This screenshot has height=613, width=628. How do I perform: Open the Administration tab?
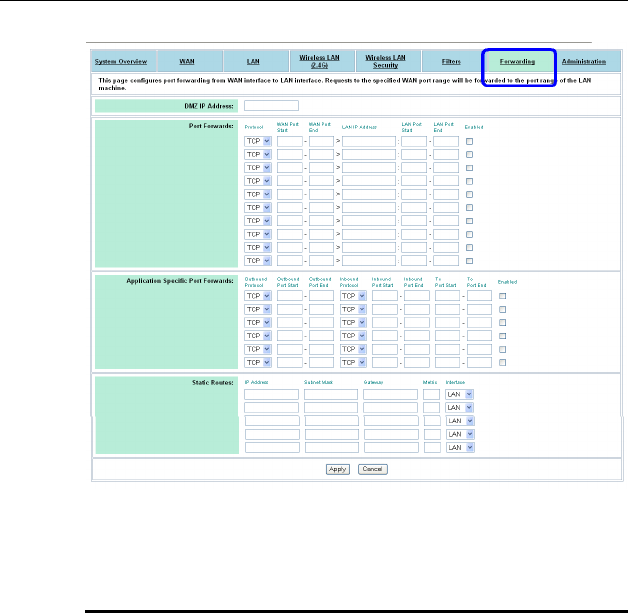click(x=583, y=62)
